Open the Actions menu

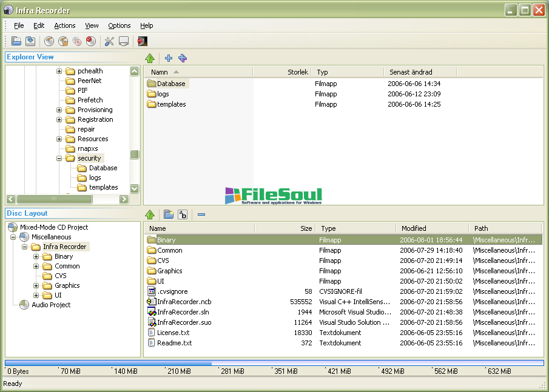(x=65, y=25)
